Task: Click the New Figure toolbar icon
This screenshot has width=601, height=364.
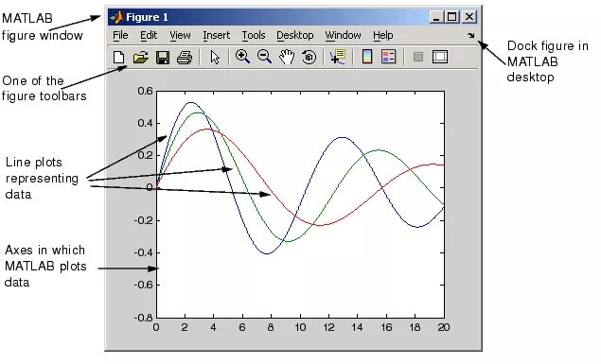Action: [x=119, y=58]
